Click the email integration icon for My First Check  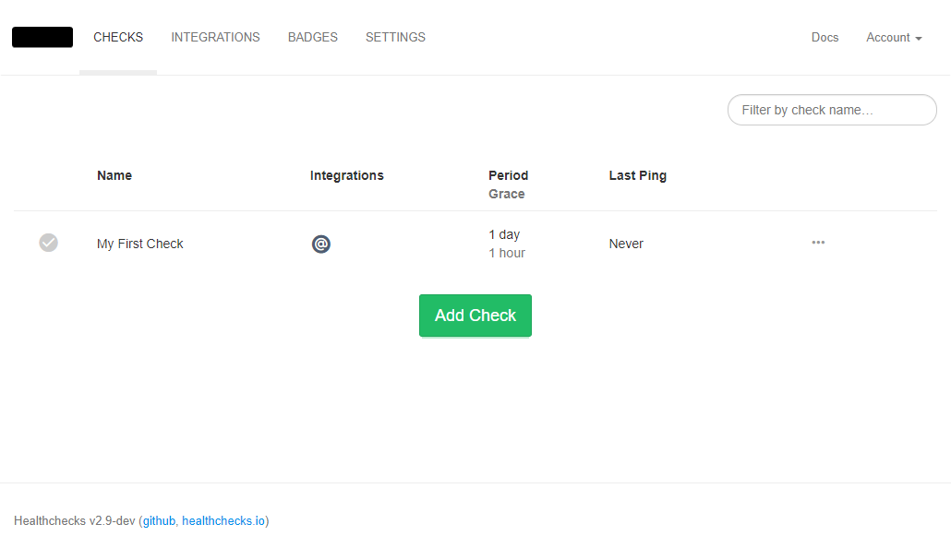(320, 244)
